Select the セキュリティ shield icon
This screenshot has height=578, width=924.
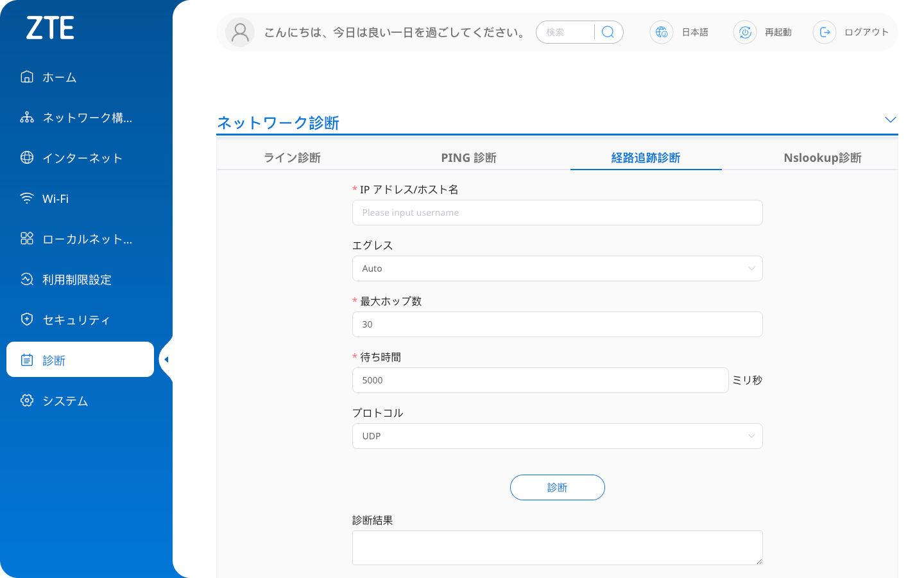(x=26, y=319)
